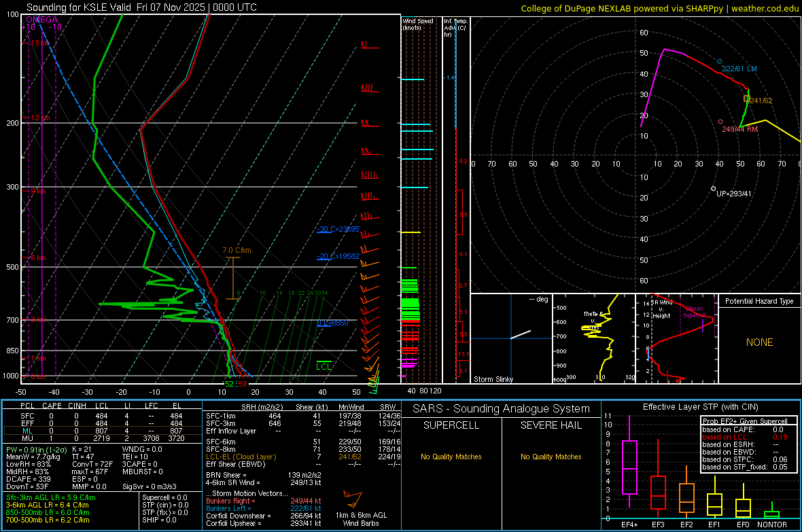The image size is (802, 532).
Task: Select the highlighted ML parcel row
Action: click(x=103, y=431)
